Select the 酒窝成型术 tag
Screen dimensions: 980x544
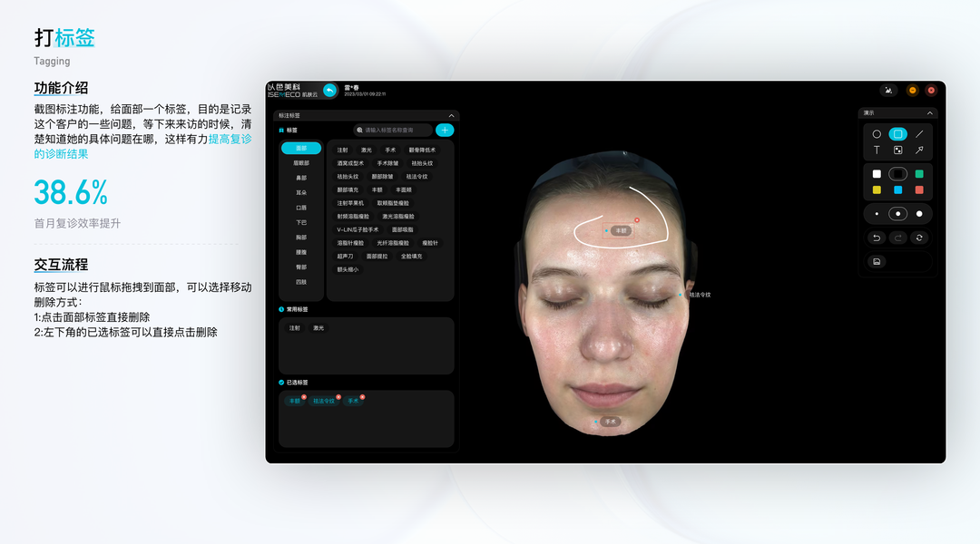350,163
